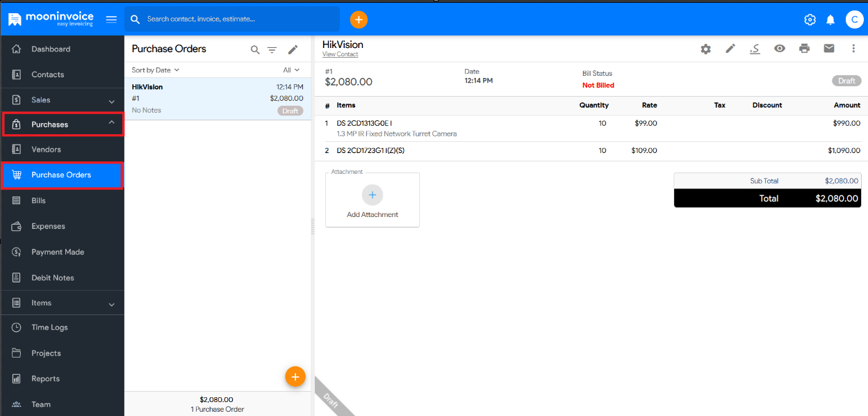Click the Not Billed status
The image size is (868, 416).
pos(598,86)
